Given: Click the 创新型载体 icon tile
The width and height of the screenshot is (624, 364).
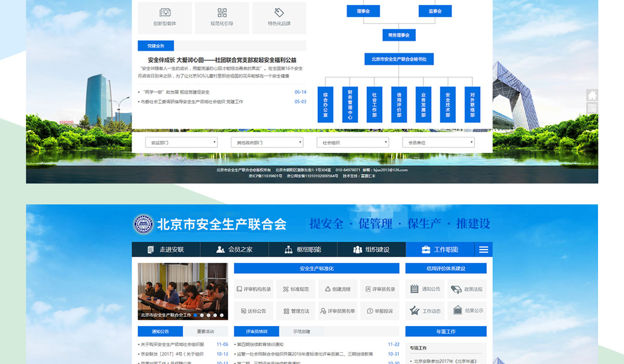Looking at the screenshot, I should point(165,18).
